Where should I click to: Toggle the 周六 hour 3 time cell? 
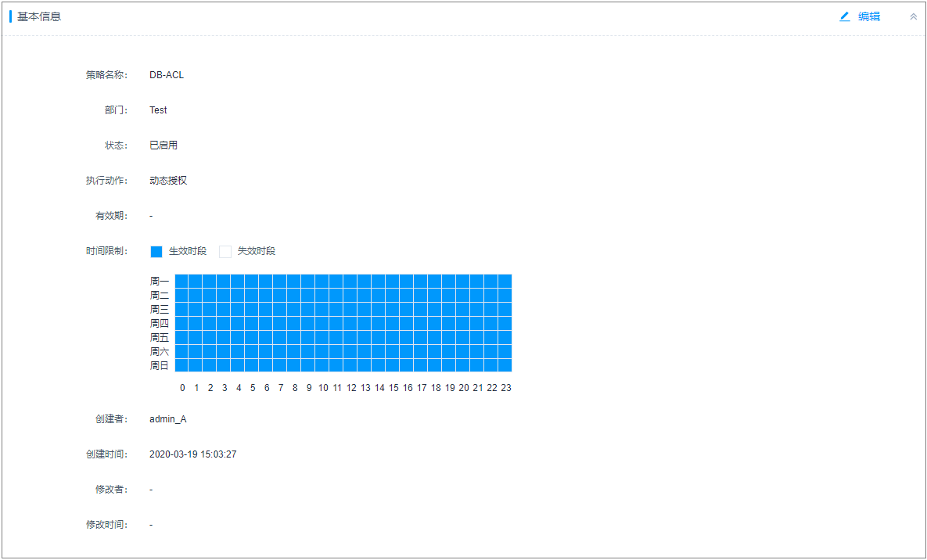tap(224, 351)
